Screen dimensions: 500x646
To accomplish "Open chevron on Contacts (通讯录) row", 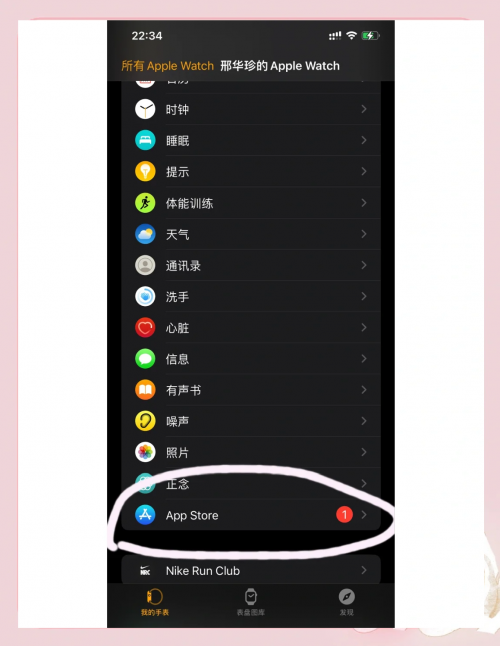I will 364,265.
